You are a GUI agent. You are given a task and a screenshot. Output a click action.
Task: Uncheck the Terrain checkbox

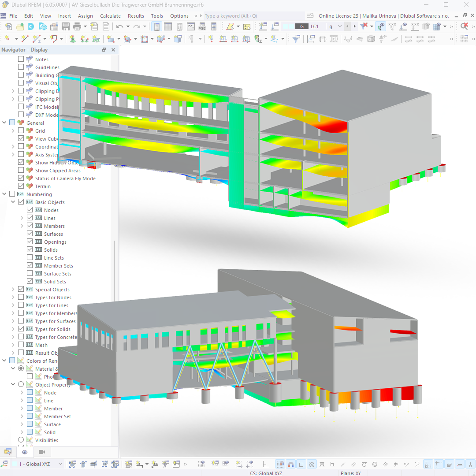point(21,186)
